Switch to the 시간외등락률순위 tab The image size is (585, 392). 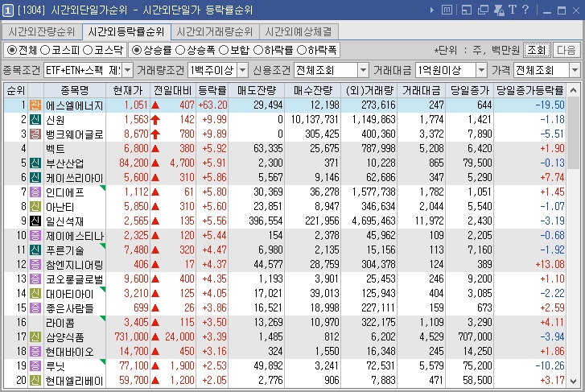[x=126, y=31]
